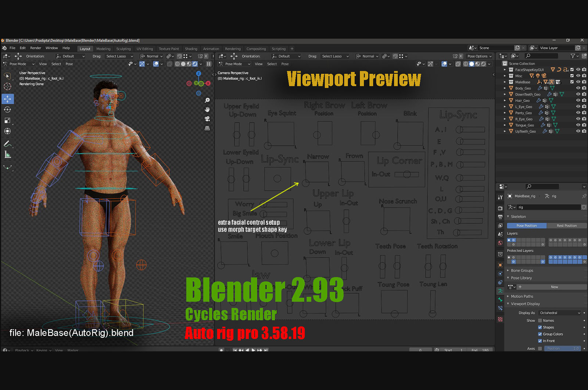Image resolution: width=588 pixels, height=390 pixels.
Task: Hide the Tongue_Geo object in outliner
Action: coord(578,125)
